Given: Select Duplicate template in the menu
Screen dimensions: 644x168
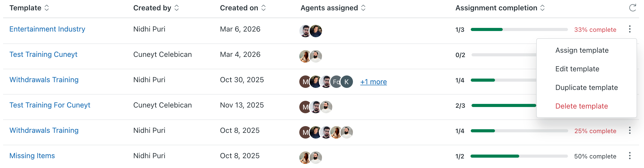Looking at the screenshot, I should 587,87.
